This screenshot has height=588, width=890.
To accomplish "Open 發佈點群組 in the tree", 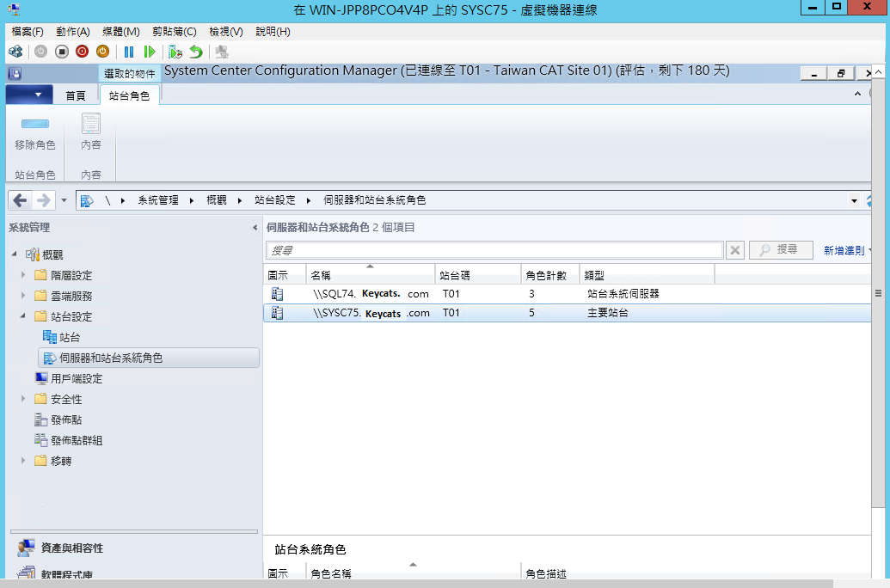I will tap(69, 440).
